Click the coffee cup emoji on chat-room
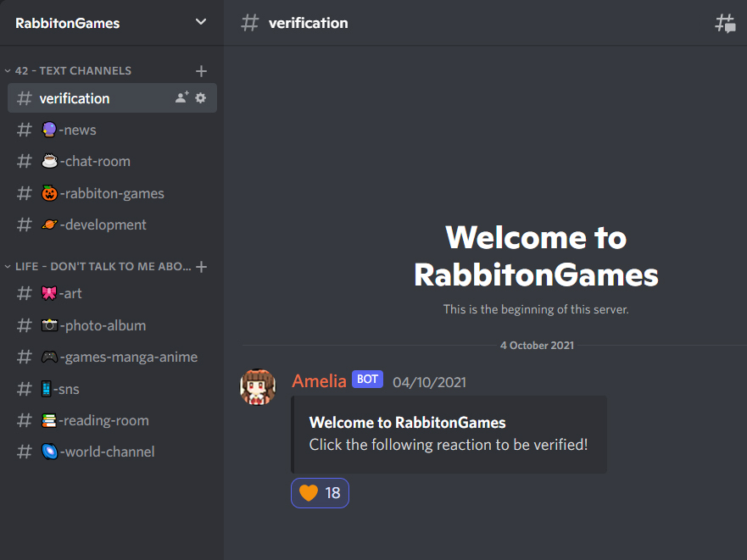This screenshot has height=560, width=747. (49, 162)
